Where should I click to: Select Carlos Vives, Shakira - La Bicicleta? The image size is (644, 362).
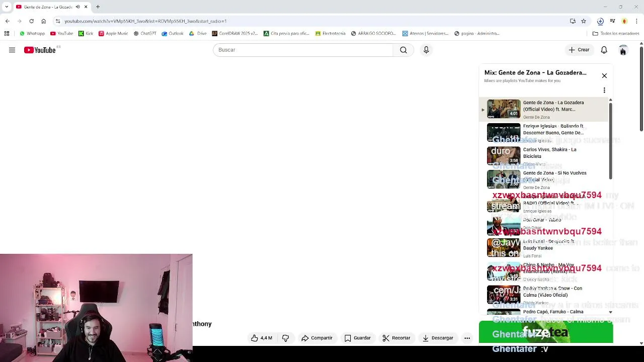click(x=544, y=156)
